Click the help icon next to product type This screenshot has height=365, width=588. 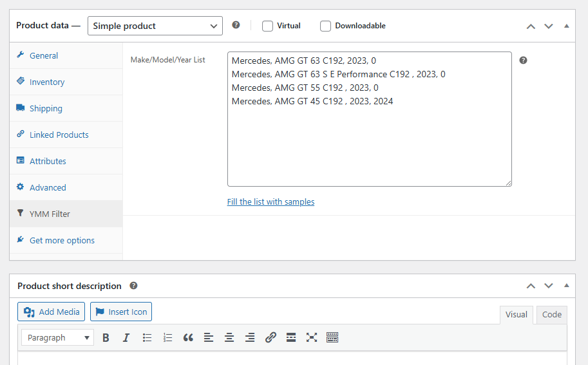[x=236, y=25]
